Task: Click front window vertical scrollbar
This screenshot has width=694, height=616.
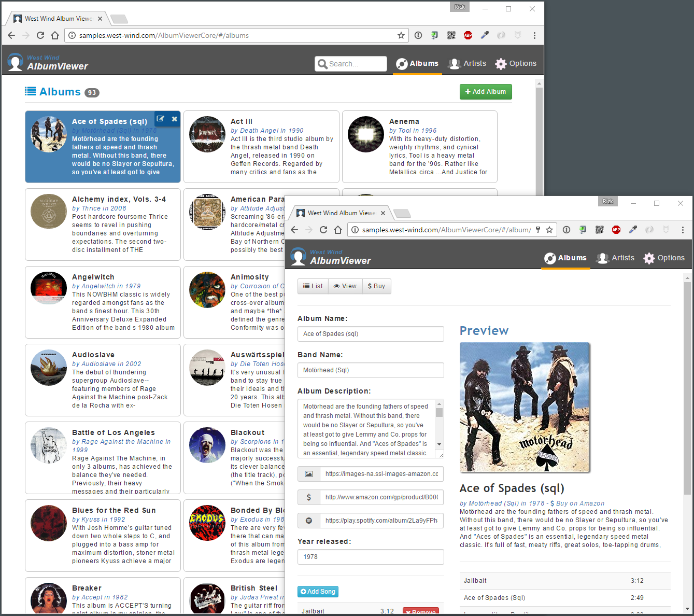Action: click(x=687, y=389)
